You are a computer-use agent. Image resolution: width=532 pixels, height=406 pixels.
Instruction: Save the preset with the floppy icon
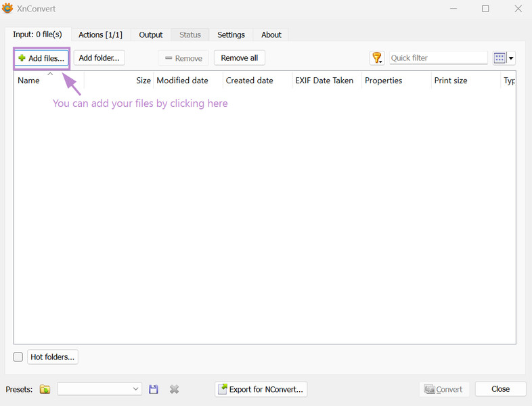pos(154,389)
